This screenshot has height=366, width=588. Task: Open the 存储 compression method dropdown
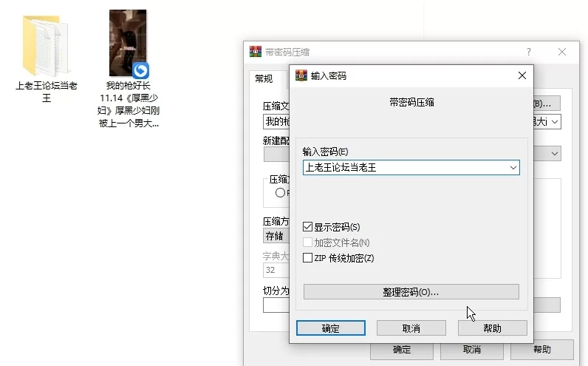(x=276, y=237)
